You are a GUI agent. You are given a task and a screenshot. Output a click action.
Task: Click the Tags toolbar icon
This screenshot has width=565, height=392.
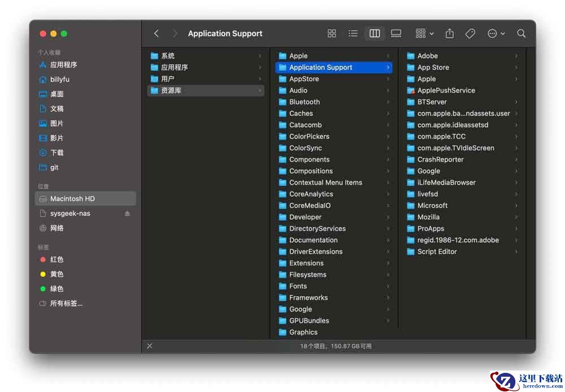coord(470,33)
